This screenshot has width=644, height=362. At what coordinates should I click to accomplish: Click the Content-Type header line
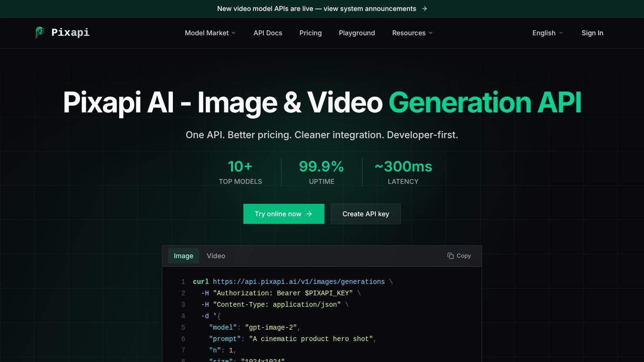tap(275, 304)
